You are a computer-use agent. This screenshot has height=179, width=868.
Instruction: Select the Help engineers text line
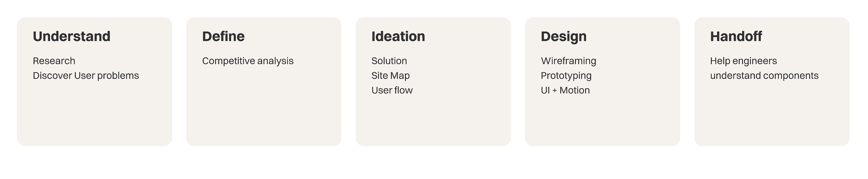(743, 61)
